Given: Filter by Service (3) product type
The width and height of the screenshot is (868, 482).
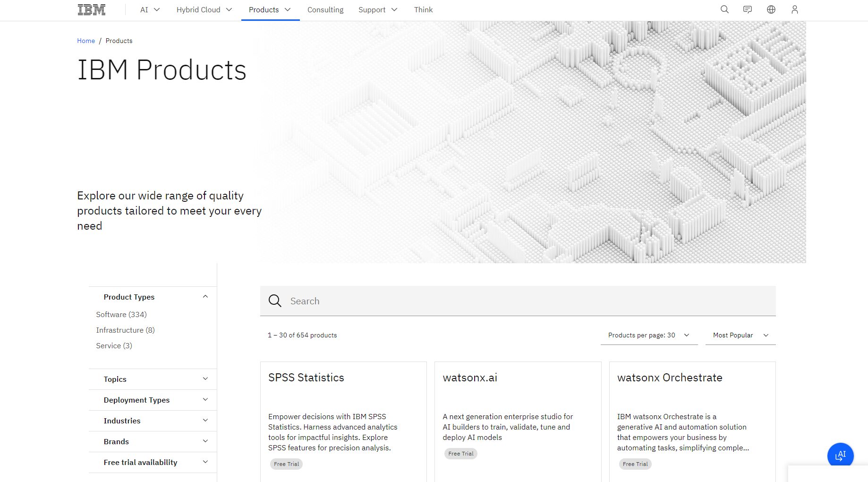Looking at the screenshot, I should pos(114,345).
